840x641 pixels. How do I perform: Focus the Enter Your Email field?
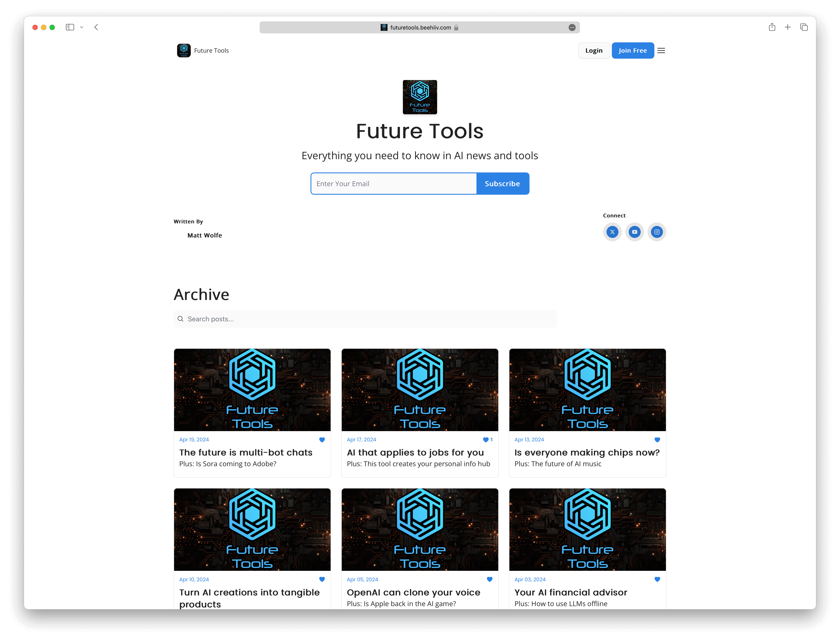(x=393, y=184)
